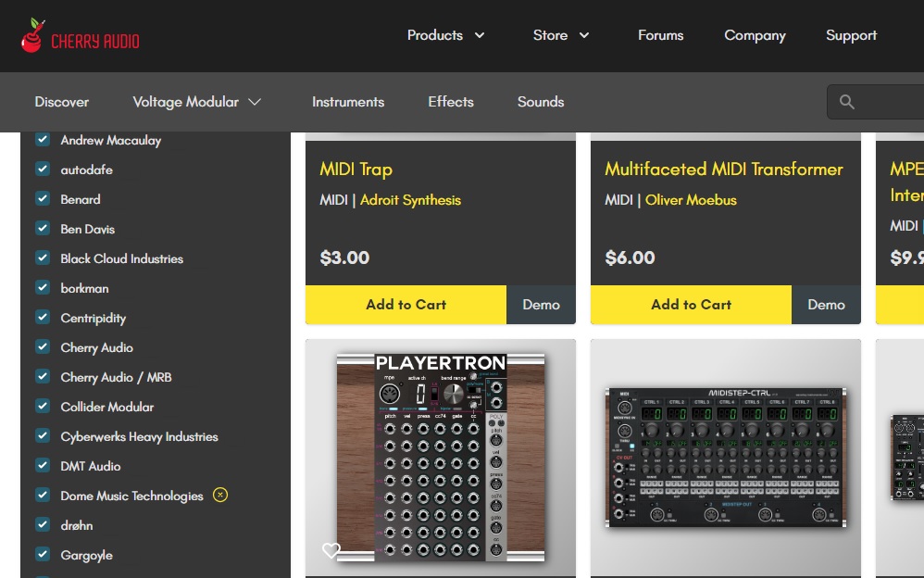
Task: Select the Instruments tab
Action: 348,102
